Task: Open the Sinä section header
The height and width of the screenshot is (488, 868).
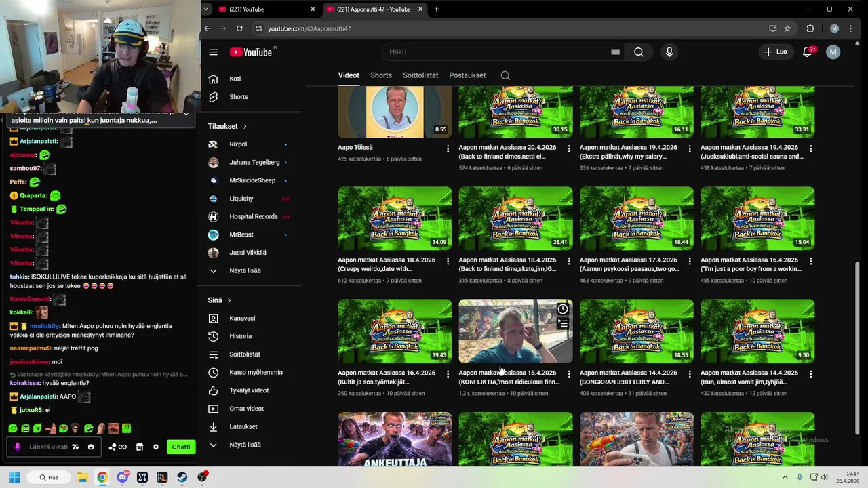Action: click(x=220, y=300)
